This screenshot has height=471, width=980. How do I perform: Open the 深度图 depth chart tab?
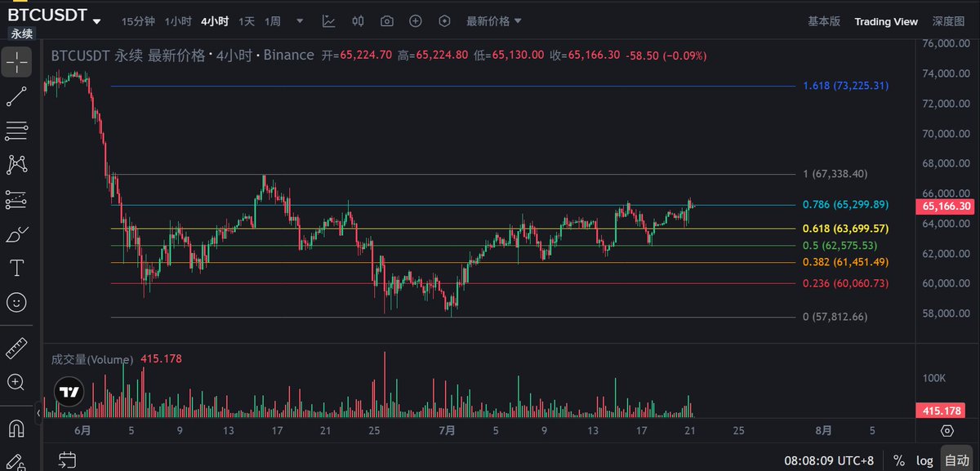click(x=948, y=21)
